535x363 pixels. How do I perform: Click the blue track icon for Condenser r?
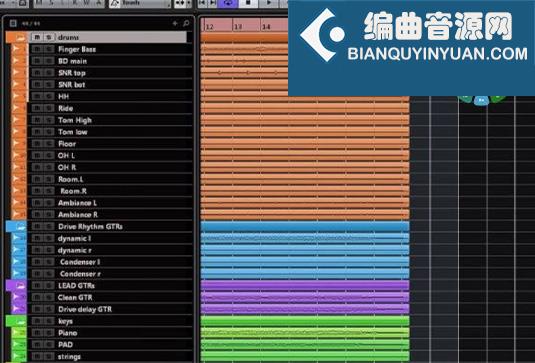16,274
